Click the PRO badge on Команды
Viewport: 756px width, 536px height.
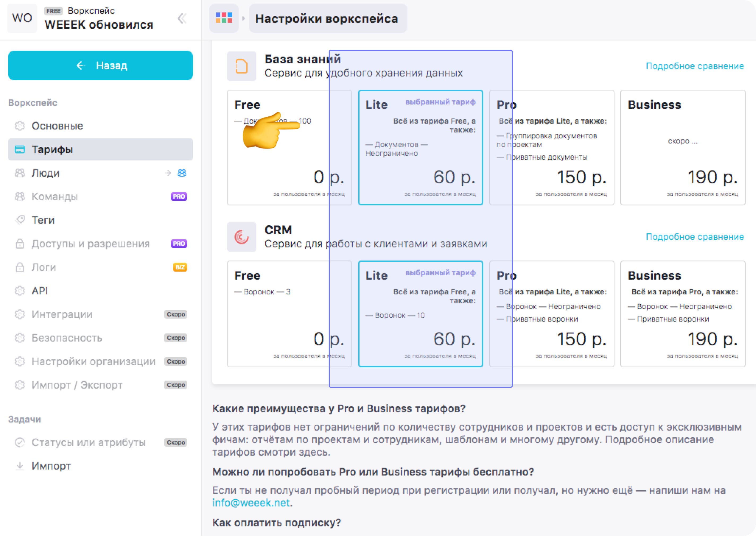click(x=179, y=197)
